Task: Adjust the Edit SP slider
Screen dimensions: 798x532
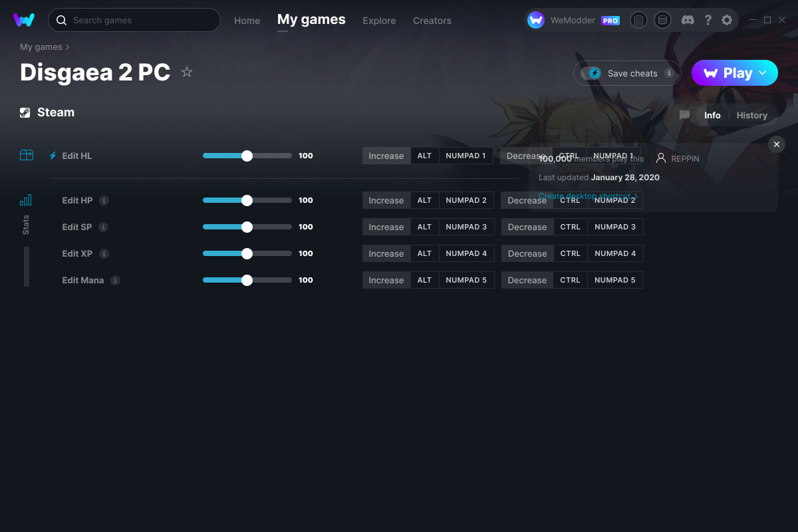Action: 247,227
